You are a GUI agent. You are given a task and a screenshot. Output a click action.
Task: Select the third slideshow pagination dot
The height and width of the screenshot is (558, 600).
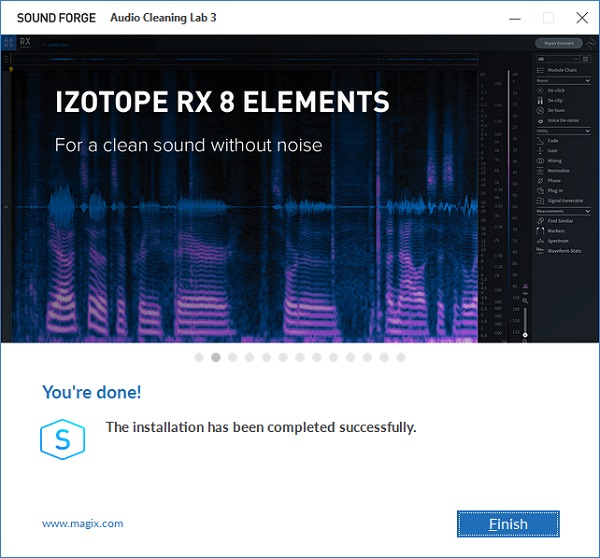[233, 357]
